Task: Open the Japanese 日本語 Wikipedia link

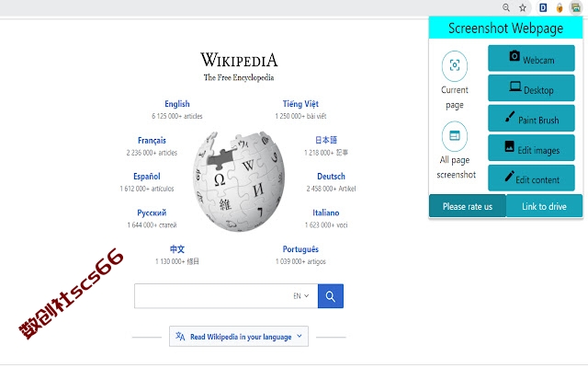Action: point(326,140)
